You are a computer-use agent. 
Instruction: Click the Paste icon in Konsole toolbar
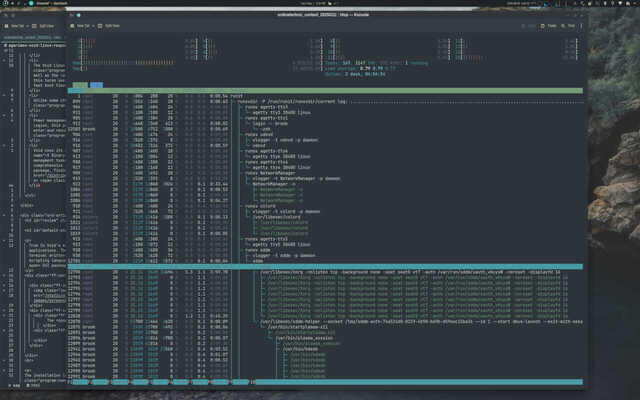point(542,26)
